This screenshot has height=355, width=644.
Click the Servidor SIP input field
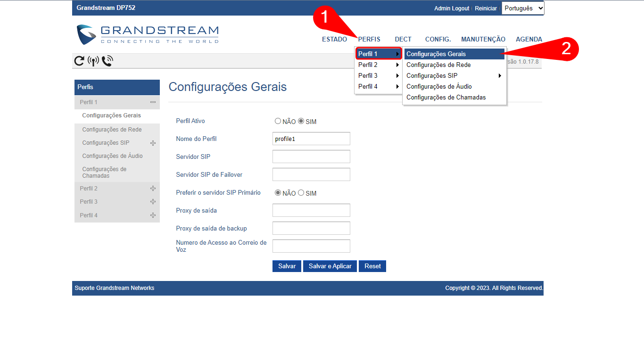(311, 157)
